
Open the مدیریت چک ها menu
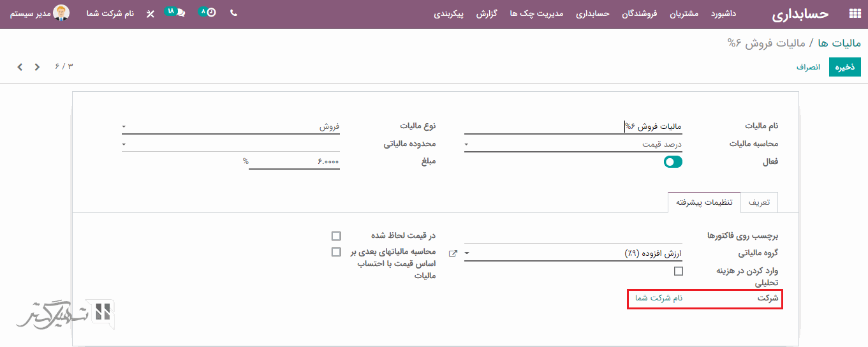536,13
